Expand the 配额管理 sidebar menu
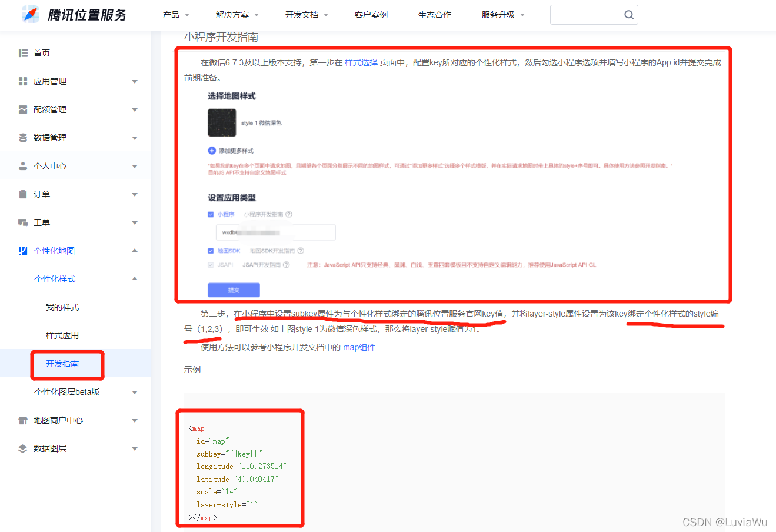This screenshot has width=776, height=532. tap(135, 110)
